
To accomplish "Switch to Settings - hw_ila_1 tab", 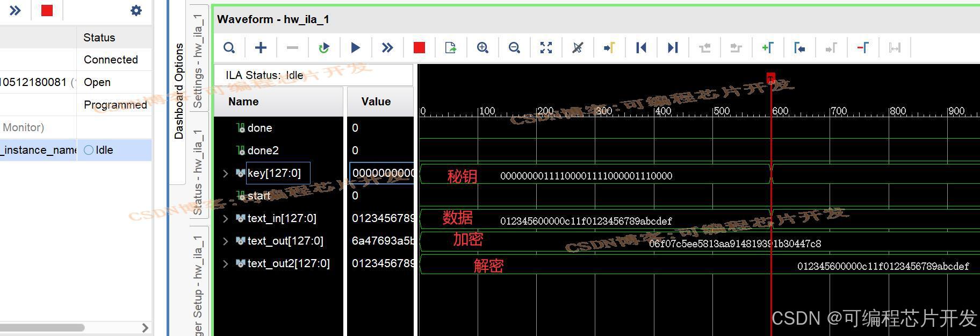I will pyautogui.click(x=198, y=60).
